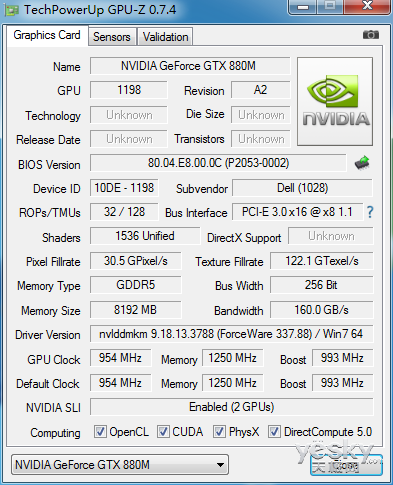Image resolution: width=393 pixels, height=485 pixels.
Task: Click the NVIDIA SLI Enabled (2 GPUs) field
Action: coord(231,407)
